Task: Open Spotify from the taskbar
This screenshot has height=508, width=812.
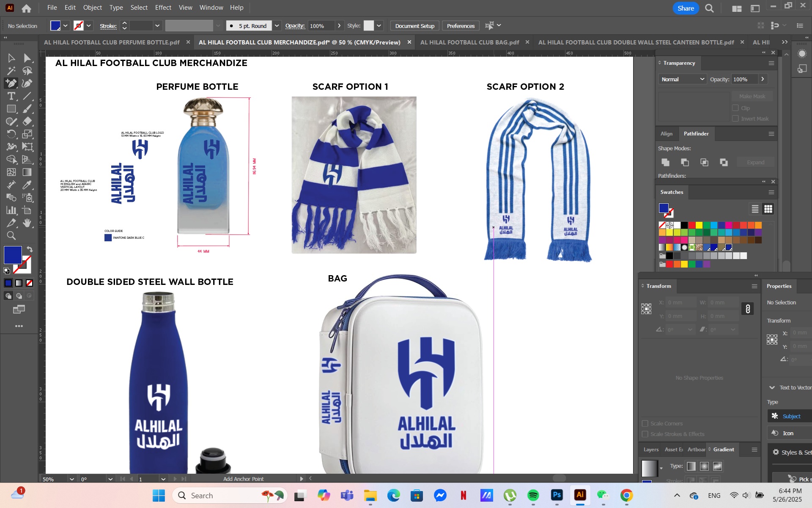Action: click(x=533, y=495)
